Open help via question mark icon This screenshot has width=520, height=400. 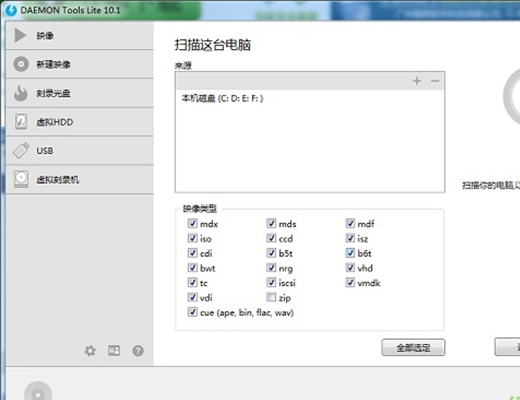(x=138, y=351)
